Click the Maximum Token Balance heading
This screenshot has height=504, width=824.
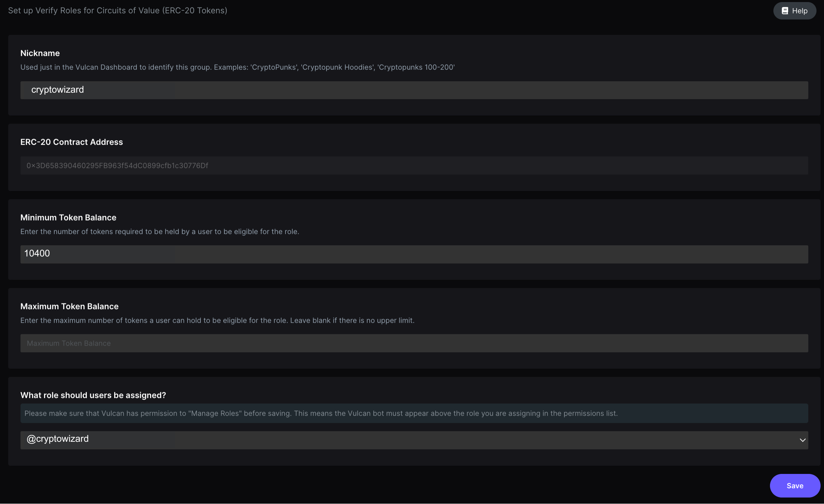pyautogui.click(x=69, y=306)
